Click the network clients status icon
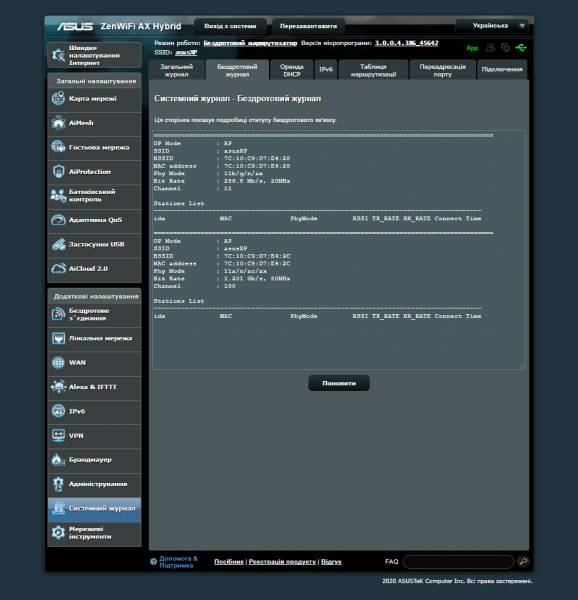This screenshot has width=578, height=600. tap(505, 47)
